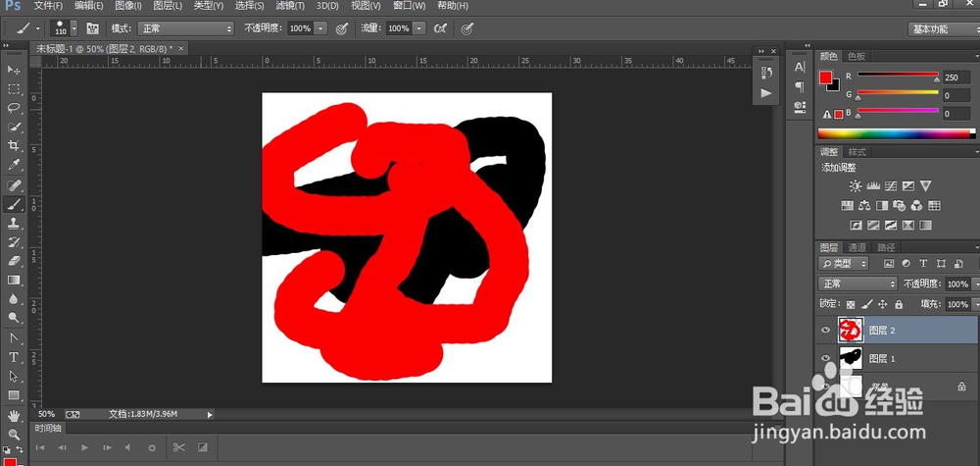Switch to the 路径 tab
Screen dimensions: 980x466
click(886, 247)
